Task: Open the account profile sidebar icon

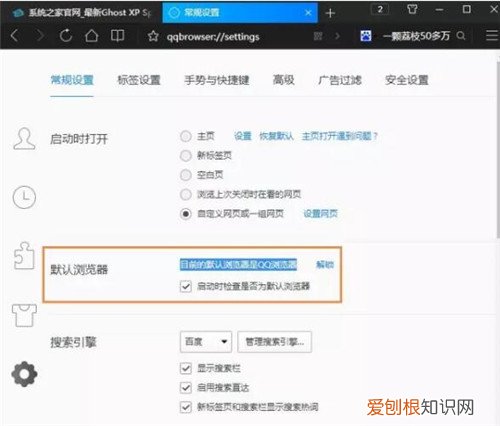Action: click(24, 138)
